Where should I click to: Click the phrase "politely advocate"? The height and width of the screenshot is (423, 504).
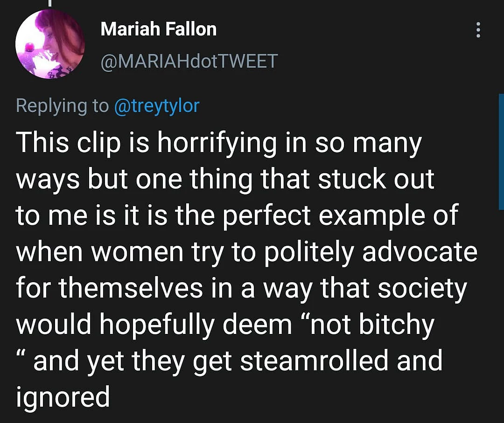[371, 253]
